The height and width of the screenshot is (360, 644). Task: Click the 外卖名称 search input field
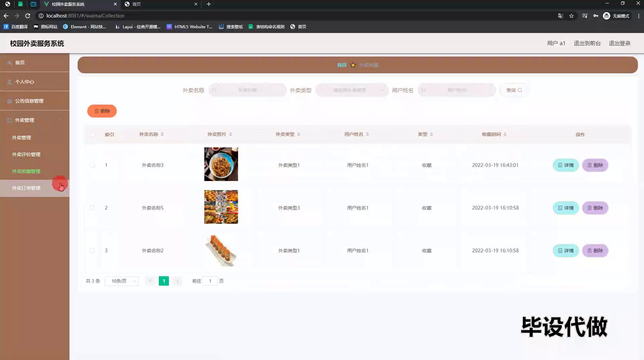(248, 90)
